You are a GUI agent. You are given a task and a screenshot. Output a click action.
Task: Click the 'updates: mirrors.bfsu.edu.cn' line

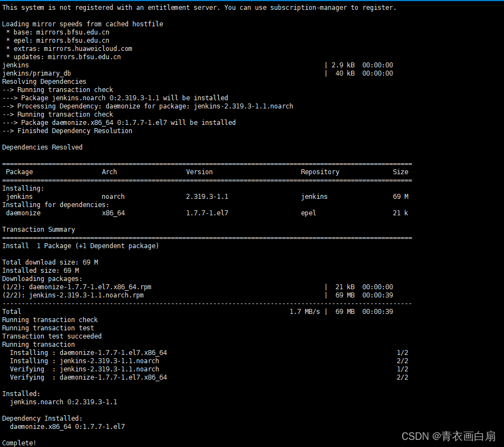[63, 57]
